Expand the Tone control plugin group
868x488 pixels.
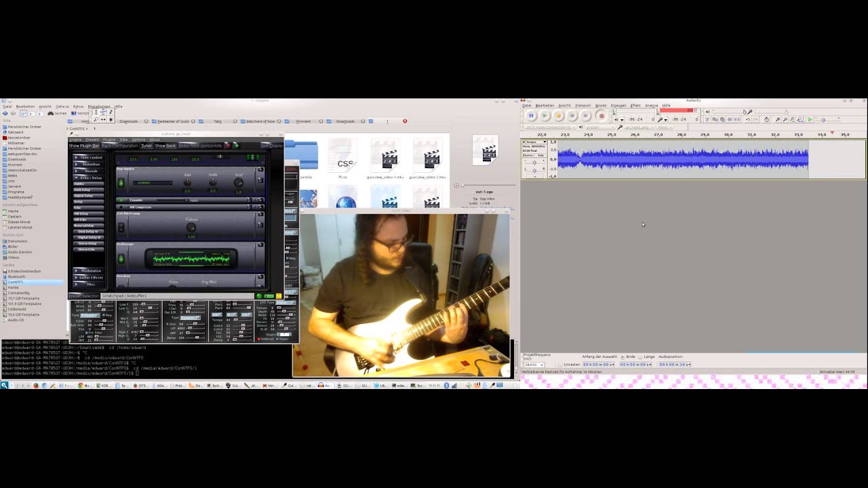(x=89, y=157)
